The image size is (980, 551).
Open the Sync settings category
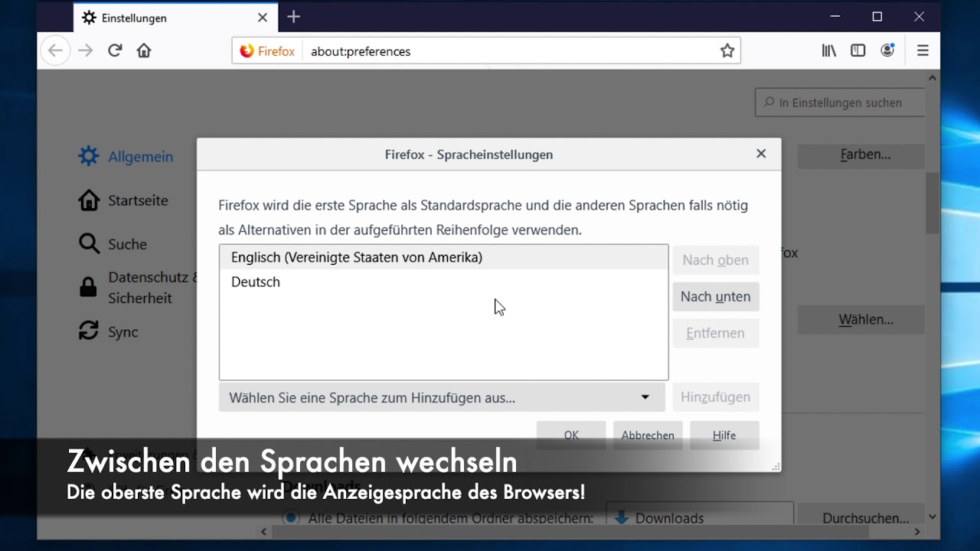click(x=109, y=332)
